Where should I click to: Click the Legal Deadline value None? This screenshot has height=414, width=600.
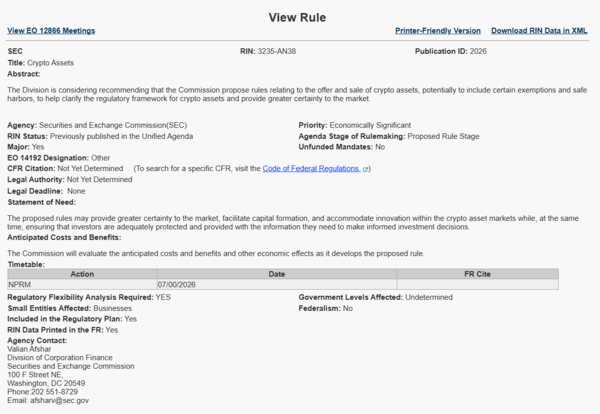click(76, 191)
